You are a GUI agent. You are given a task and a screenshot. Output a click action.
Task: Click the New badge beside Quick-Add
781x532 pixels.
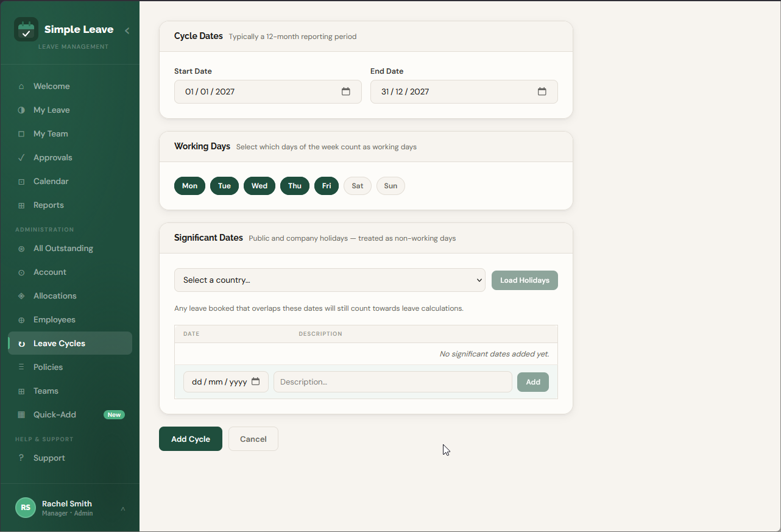[114, 415]
